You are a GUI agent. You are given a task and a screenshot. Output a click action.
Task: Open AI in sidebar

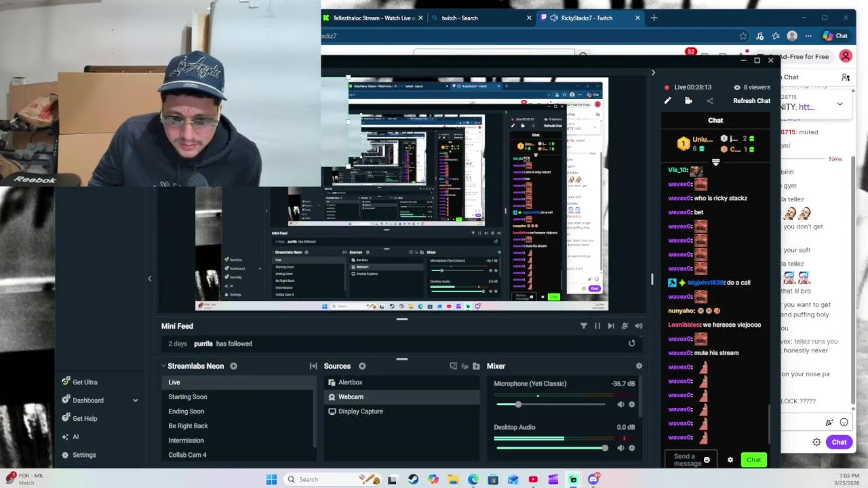71,437
